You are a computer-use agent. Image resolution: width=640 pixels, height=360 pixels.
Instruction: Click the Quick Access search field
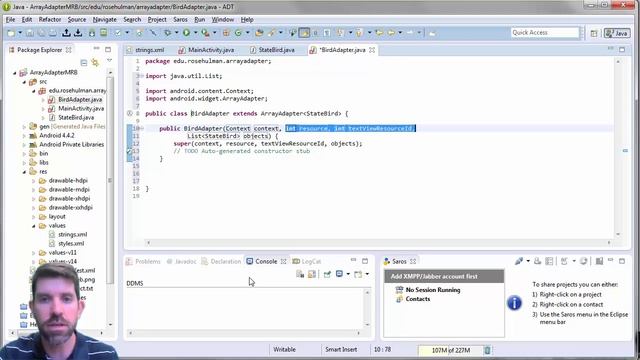pos(545,33)
